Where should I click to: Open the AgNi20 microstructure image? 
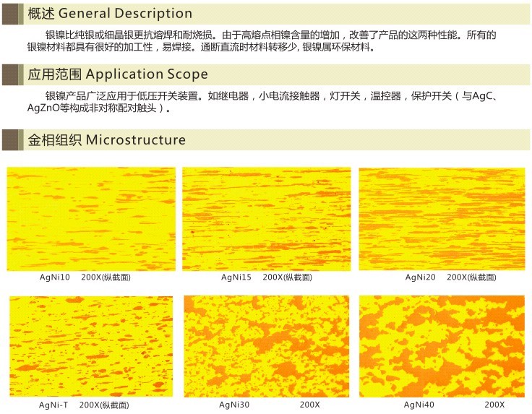point(441,218)
